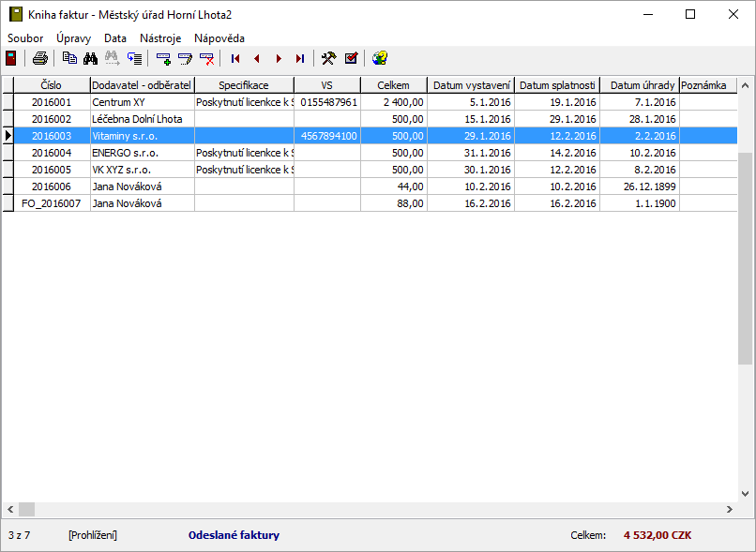Viewport: 756px width, 552px height.
Task: Click the Datum úhrady column header
Action: [640, 85]
